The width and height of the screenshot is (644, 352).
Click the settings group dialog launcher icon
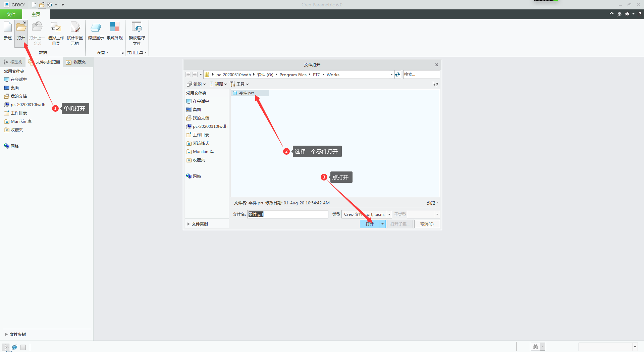click(122, 53)
